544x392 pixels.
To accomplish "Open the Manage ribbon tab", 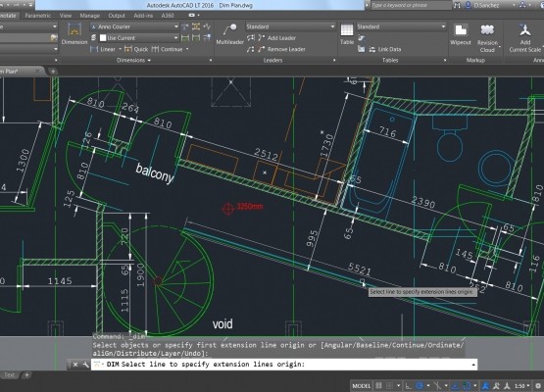I will point(90,16).
